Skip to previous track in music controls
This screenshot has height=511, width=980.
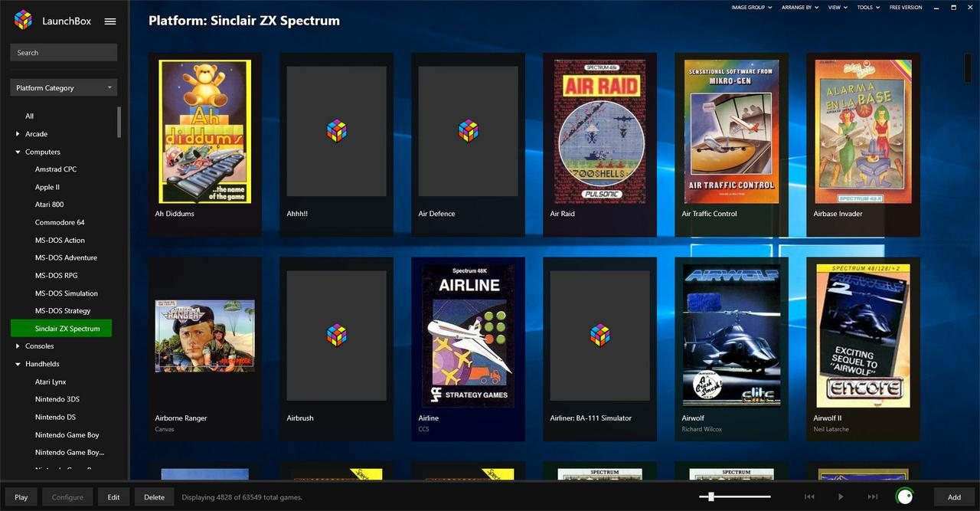[x=809, y=497]
